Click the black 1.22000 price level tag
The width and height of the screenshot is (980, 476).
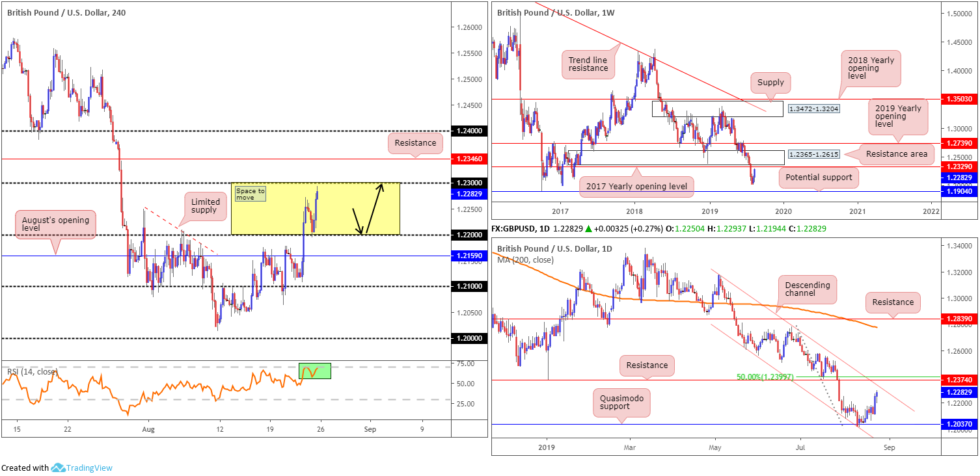(x=470, y=235)
